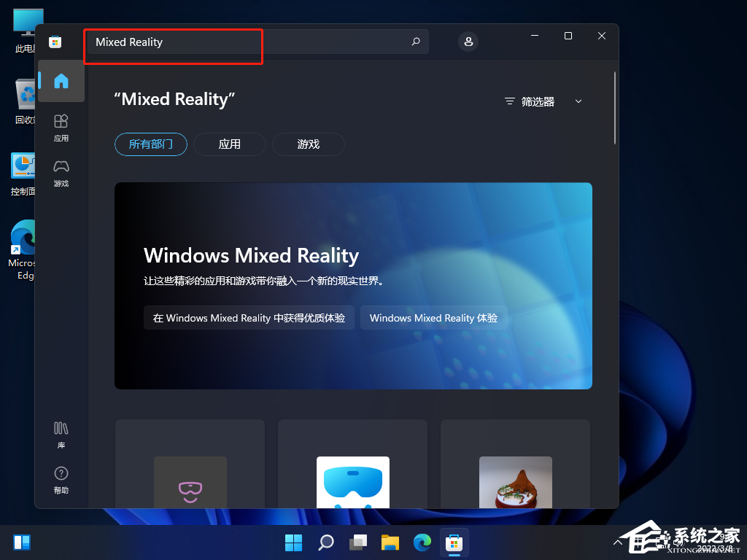Click the chevron next to 筛选器
This screenshot has width=747, height=560.
click(578, 102)
